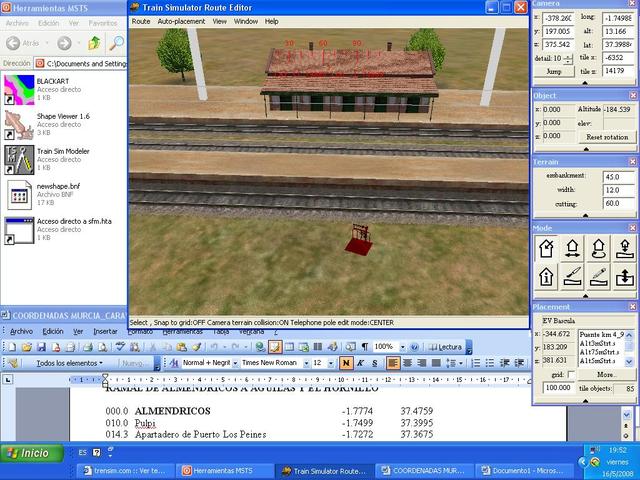Choose the move object mode icon
This screenshot has width=640, height=480.
[x=574, y=247]
